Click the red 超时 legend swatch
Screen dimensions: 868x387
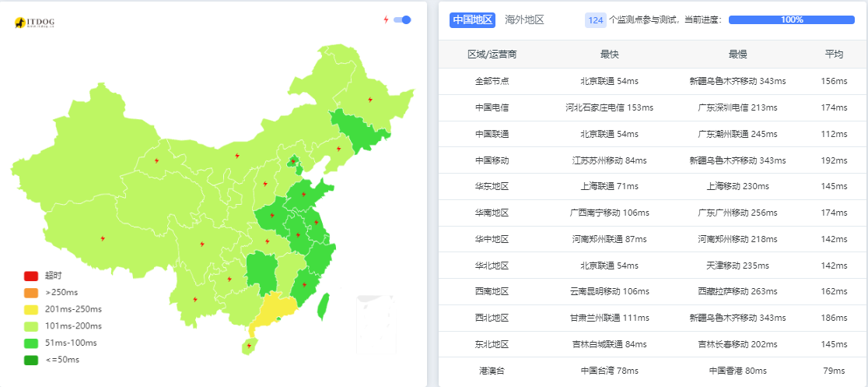click(31, 276)
